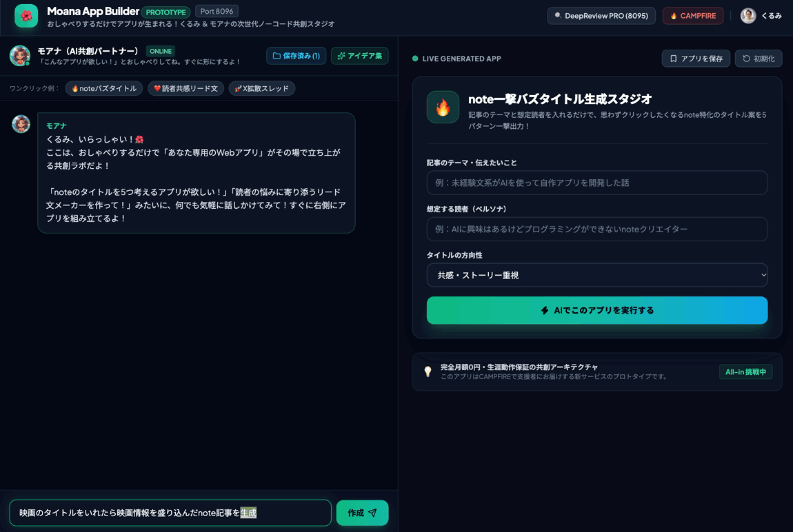
Task: Click the All-in 挑戦中 badge
Action: (745, 372)
